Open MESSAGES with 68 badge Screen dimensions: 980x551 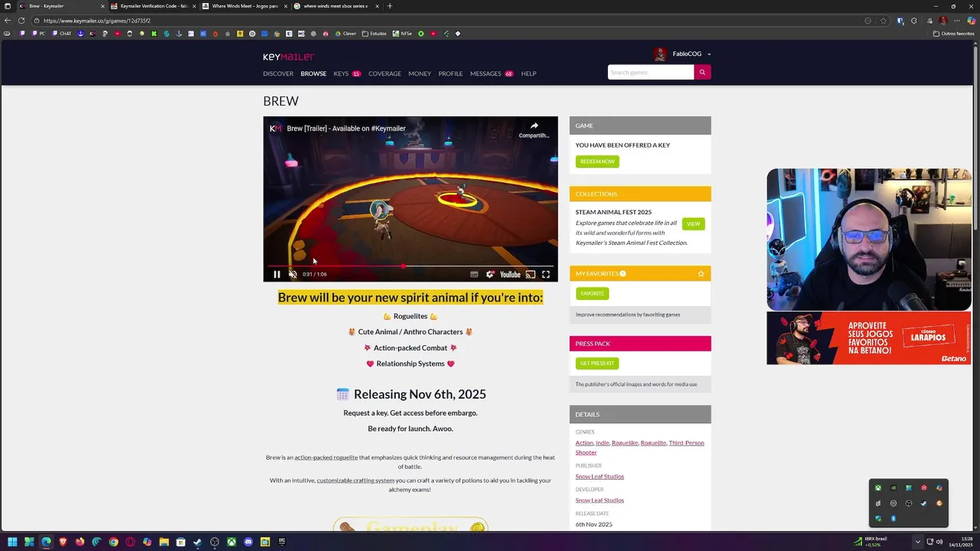pyautogui.click(x=492, y=73)
